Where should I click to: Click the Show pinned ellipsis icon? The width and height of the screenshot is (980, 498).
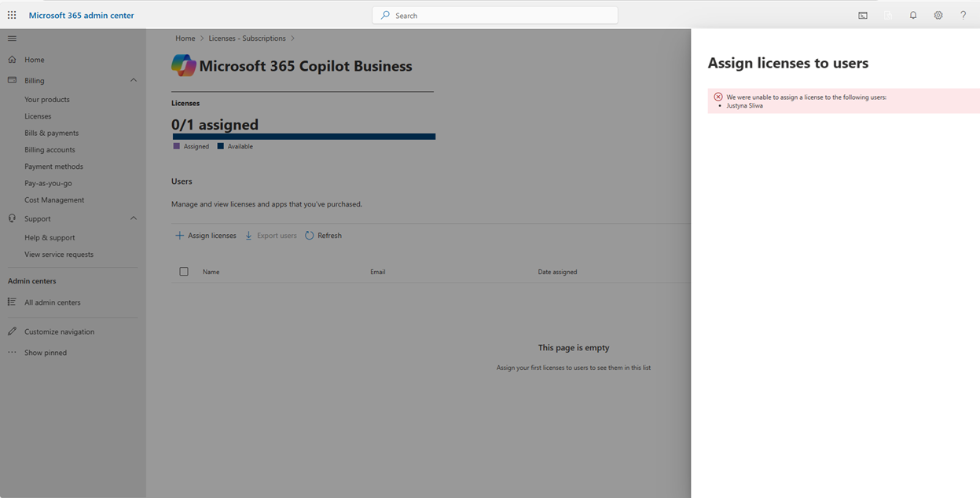click(x=12, y=353)
